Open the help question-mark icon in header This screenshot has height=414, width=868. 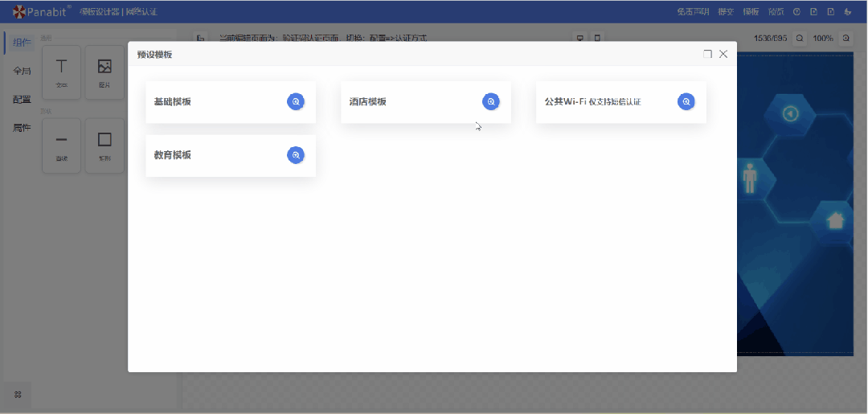(x=796, y=11)
